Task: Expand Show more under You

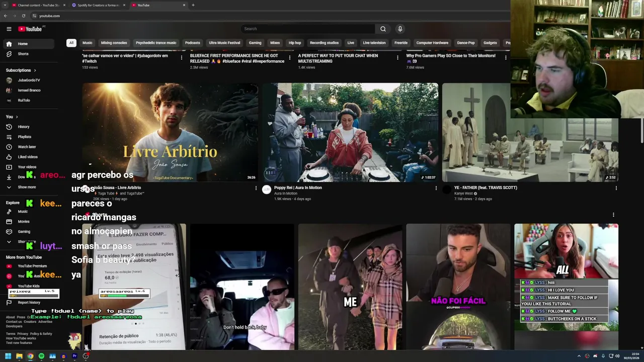Action: (28, 187)
